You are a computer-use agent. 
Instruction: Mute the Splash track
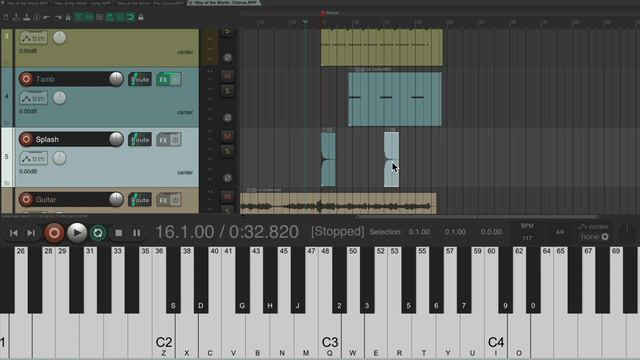click(x=227, y=136)
